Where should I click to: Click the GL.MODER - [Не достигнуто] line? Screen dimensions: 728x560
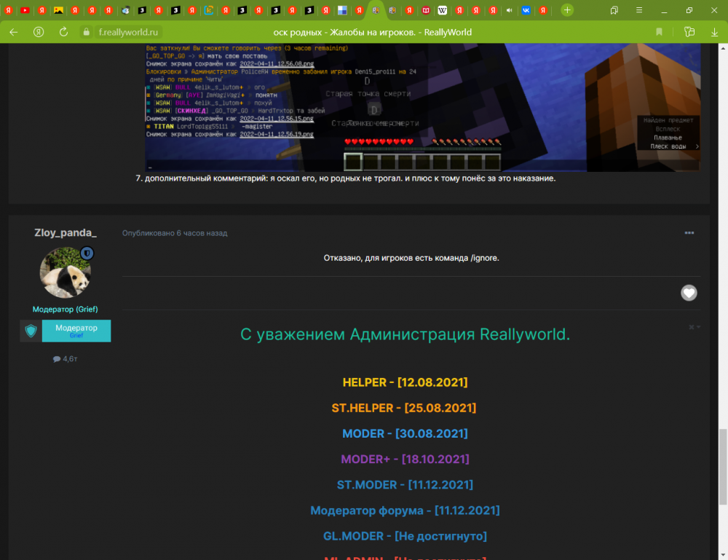pyautogui.click(x=405, y=536)
